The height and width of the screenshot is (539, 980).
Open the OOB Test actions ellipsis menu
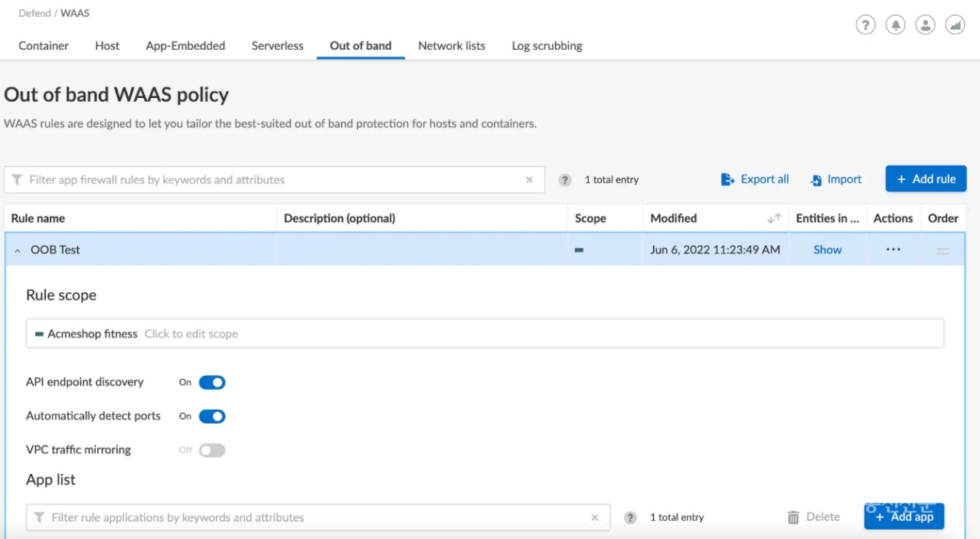(893, 250)
